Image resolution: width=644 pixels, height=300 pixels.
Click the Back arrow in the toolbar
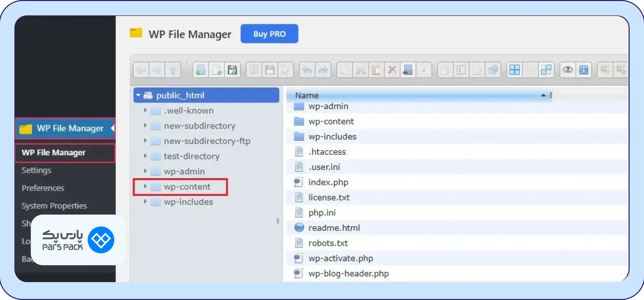pyautogui.click(x=141, y=70)
